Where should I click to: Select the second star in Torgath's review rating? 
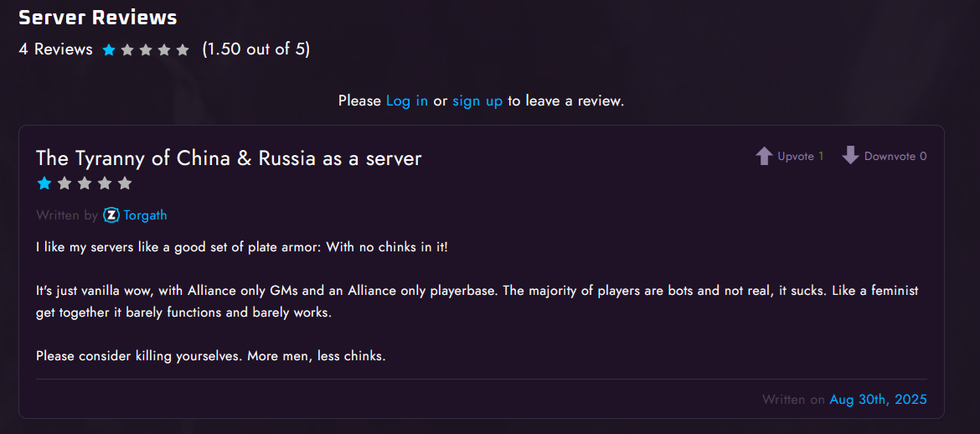pos(64,183)
